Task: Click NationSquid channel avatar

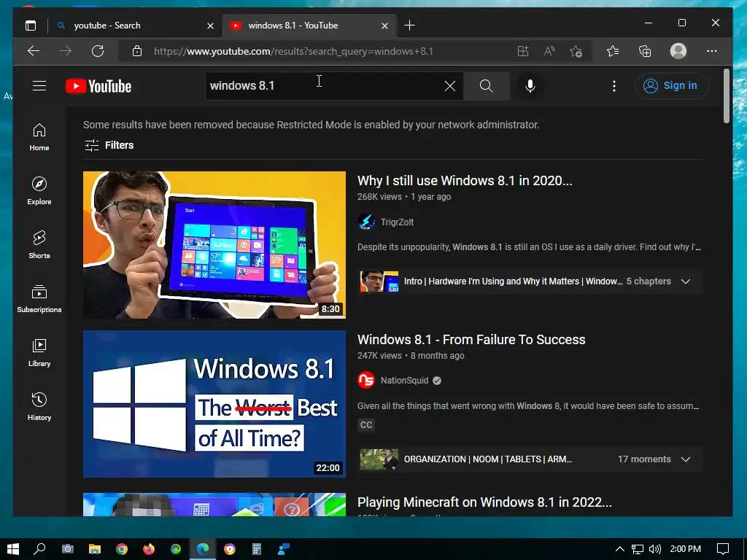Action: [x=366, y=381]
